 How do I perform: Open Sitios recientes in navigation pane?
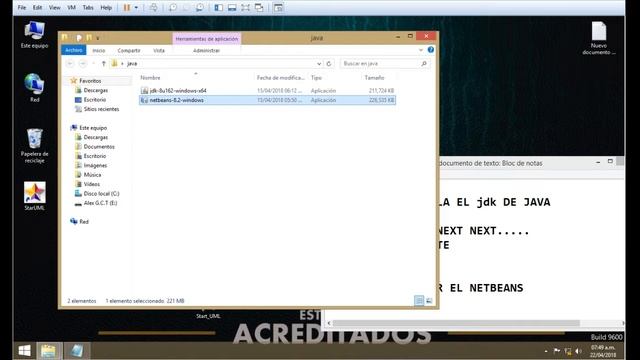coord(101,109)
